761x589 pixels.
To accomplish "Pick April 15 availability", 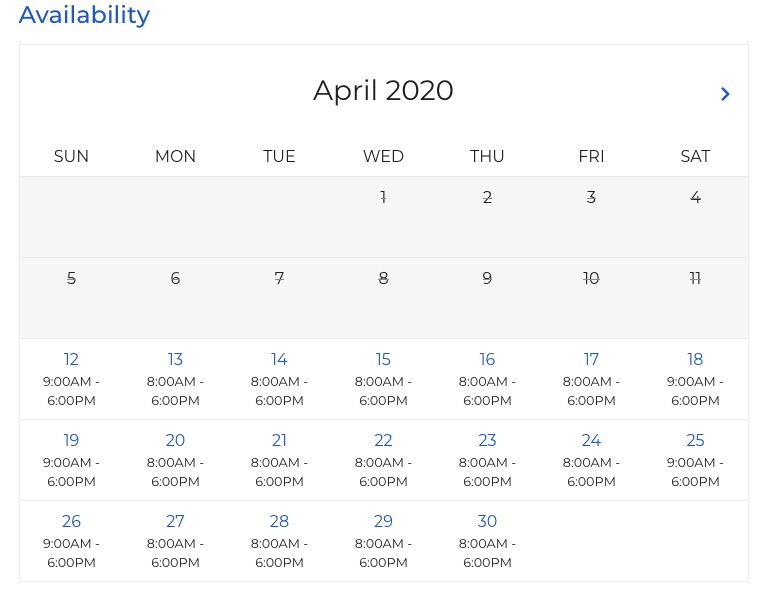I will point(383,360).
